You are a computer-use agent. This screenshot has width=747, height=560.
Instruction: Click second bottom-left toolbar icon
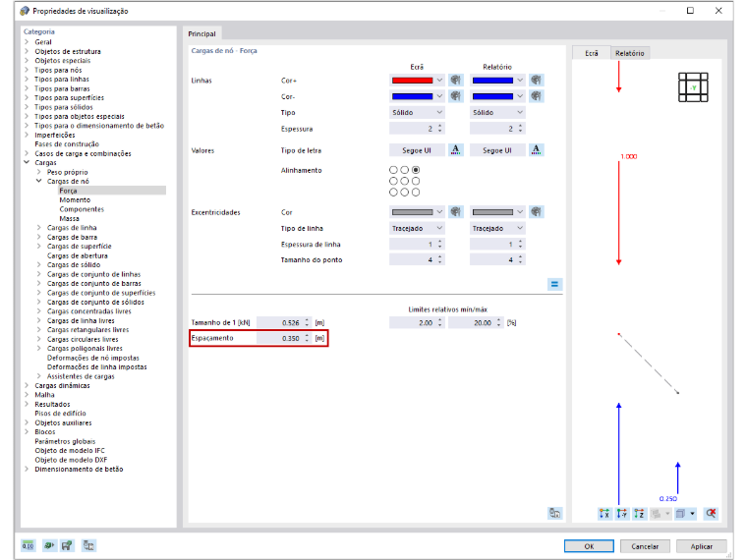(x=48, y=545)
